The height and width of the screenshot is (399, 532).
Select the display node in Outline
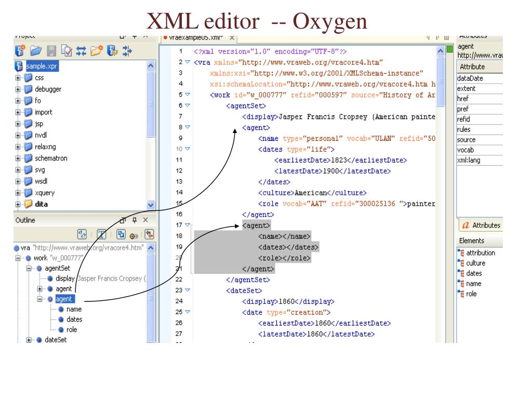click(65, 278)
